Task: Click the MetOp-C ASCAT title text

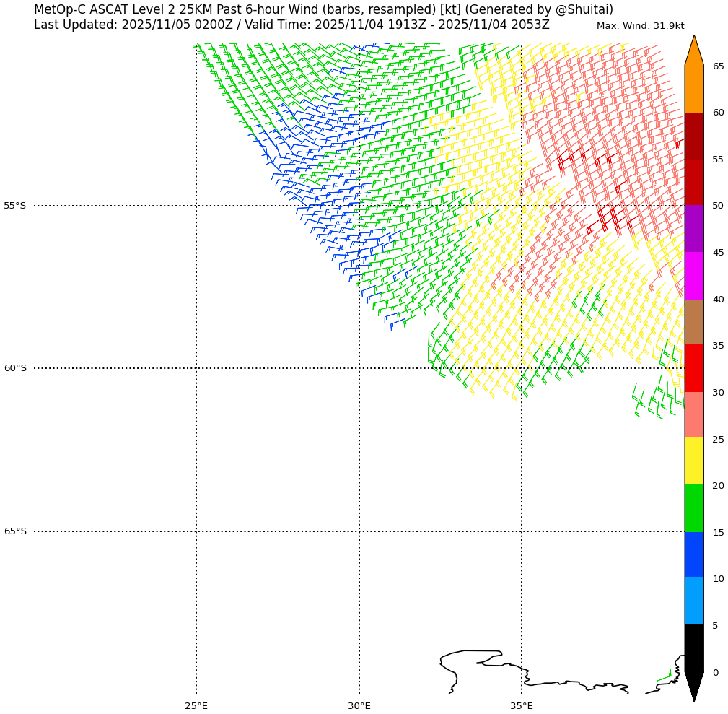Action: 323,9
